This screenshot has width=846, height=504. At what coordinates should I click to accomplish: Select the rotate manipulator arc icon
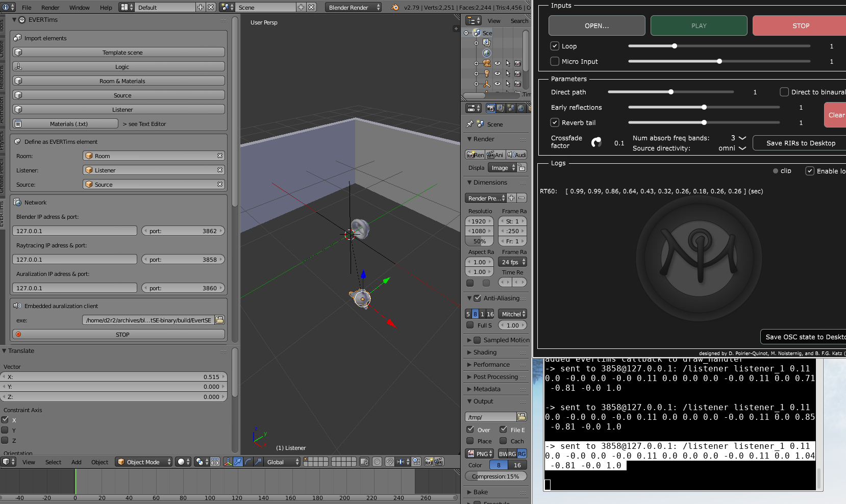tap(248, 462)
